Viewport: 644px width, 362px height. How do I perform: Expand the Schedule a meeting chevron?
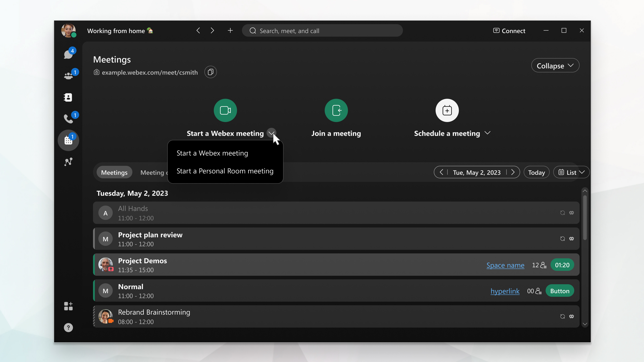pos(487,133)
